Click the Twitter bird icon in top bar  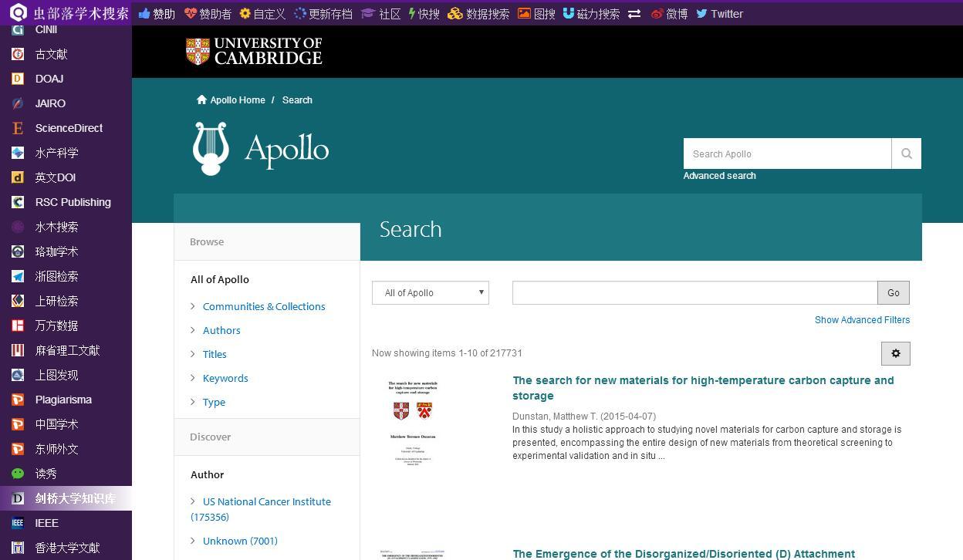pos(701,14)
